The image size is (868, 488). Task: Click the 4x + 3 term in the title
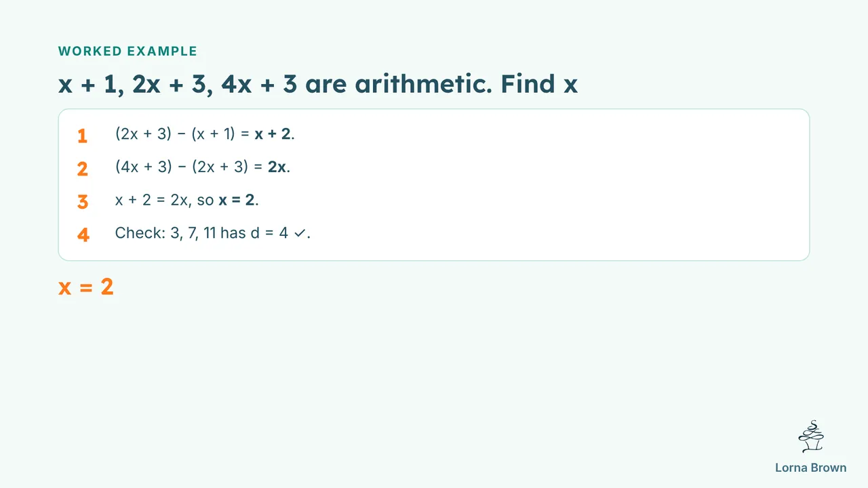click(x=259, y=84)
